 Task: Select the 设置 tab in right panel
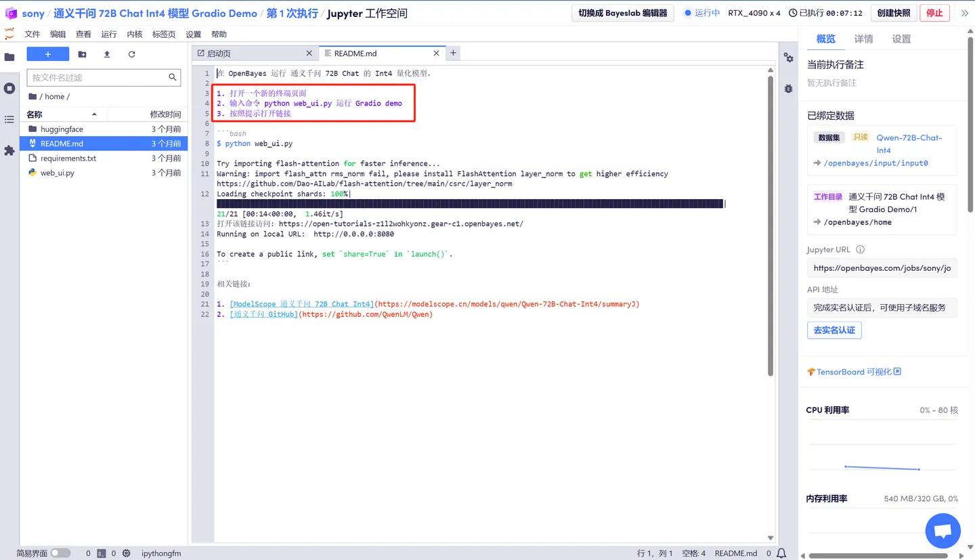click(901, 39)
